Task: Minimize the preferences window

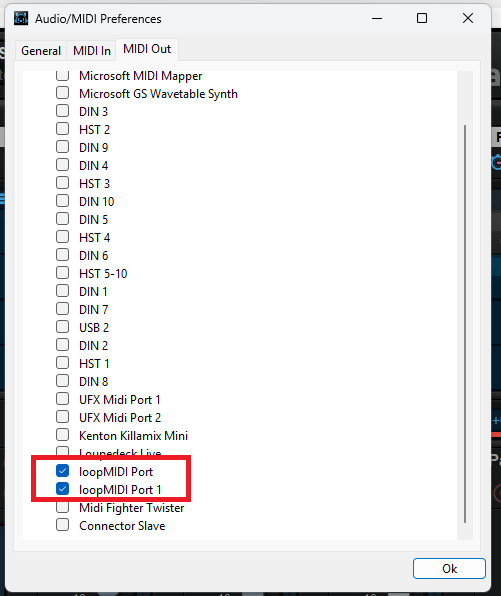Action: [x=377, y=18]
